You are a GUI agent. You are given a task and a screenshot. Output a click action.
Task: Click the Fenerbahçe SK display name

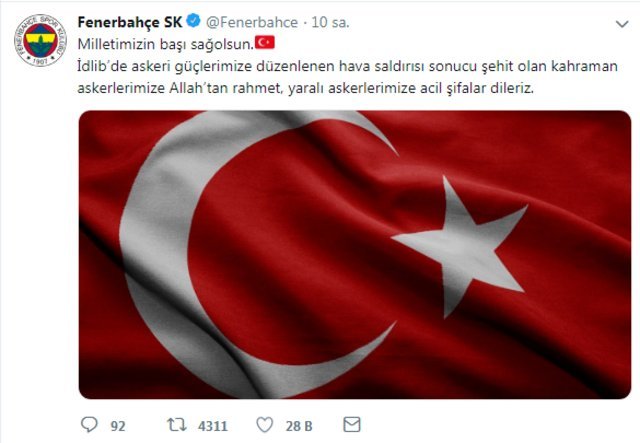pyautogui.click(x=130, y=22)
